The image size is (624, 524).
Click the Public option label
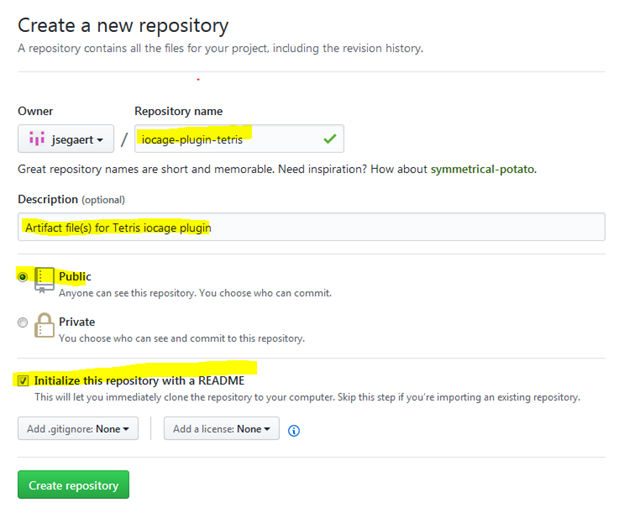(x=75, y=276)
